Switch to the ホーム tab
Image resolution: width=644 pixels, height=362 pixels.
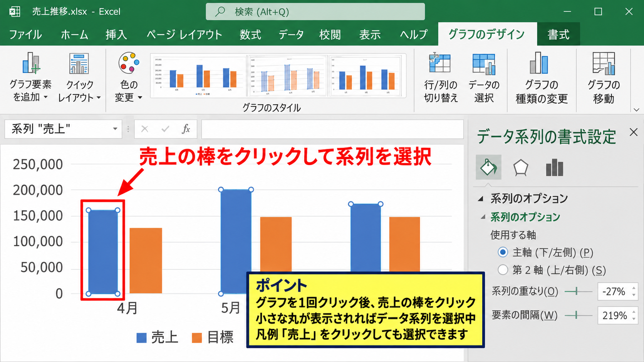pos(74,35)
